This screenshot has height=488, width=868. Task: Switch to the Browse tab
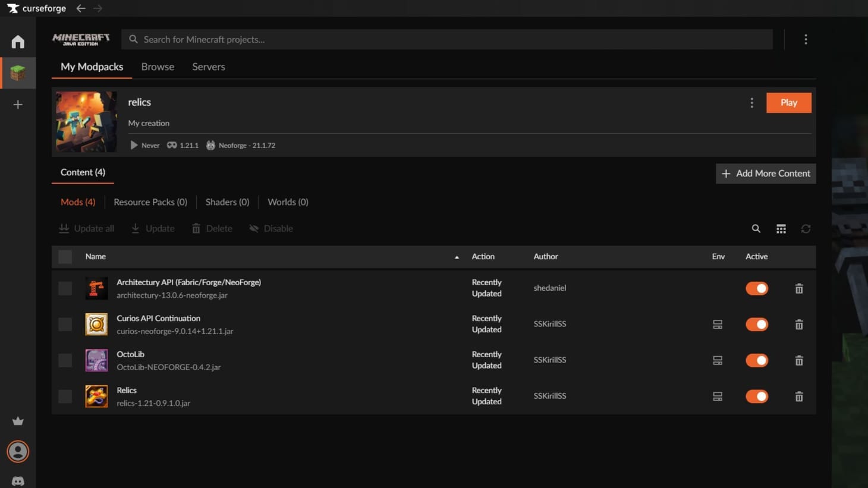click(157, 67)
